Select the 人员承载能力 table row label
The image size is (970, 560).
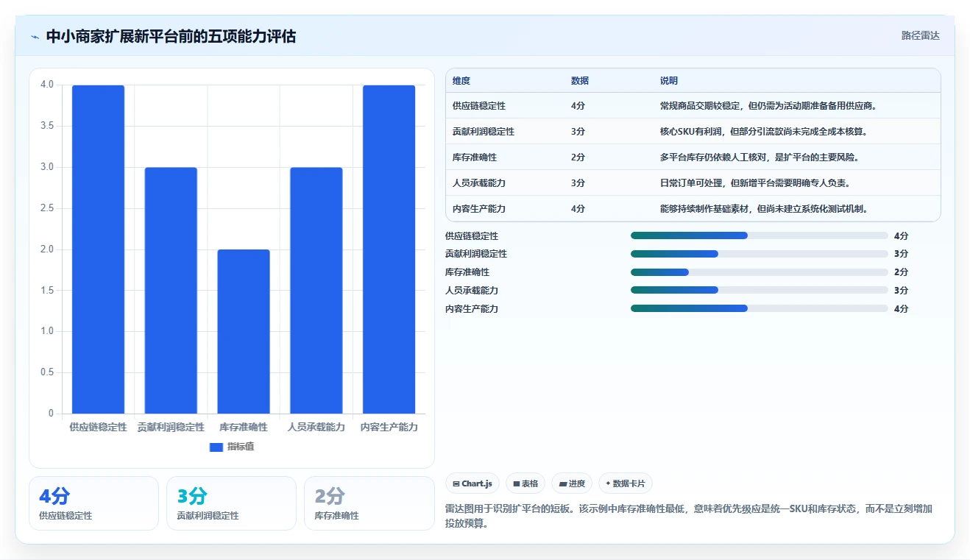pos(479,183)
